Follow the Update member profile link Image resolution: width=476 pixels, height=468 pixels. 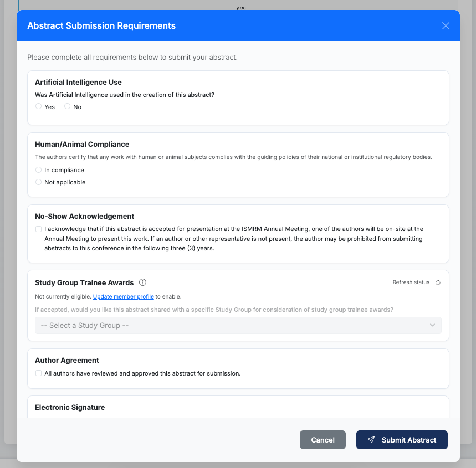[123, 297]
